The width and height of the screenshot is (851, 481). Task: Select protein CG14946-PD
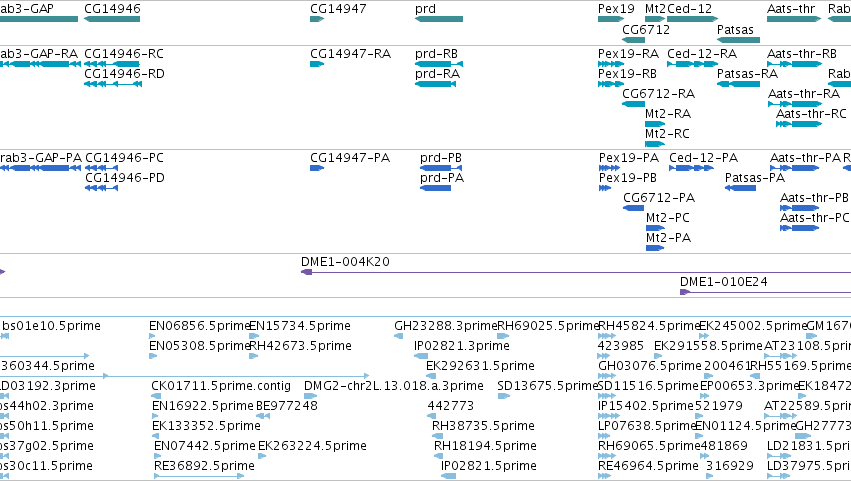click(101, 188)
